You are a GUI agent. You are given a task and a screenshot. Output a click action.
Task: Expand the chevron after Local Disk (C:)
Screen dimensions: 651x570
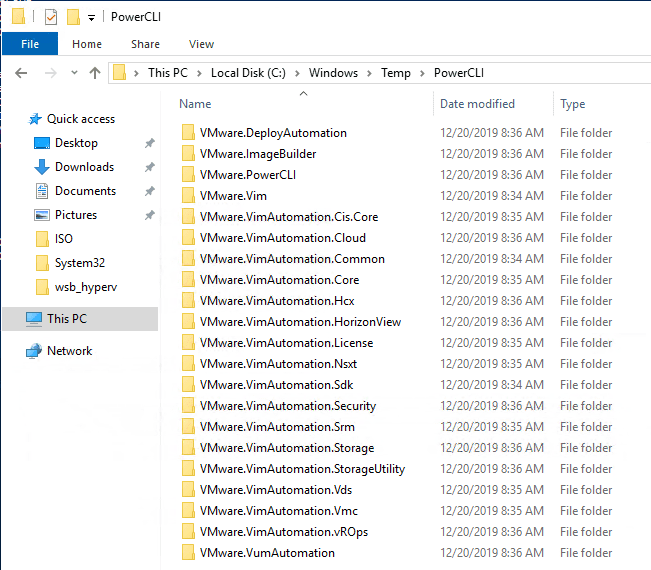[x=297, y=73]
